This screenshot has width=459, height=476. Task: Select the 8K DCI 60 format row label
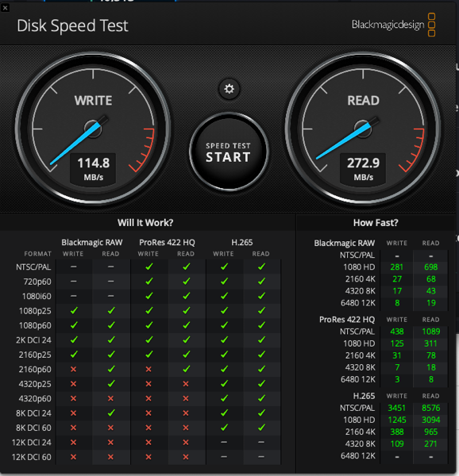point(33,428)
